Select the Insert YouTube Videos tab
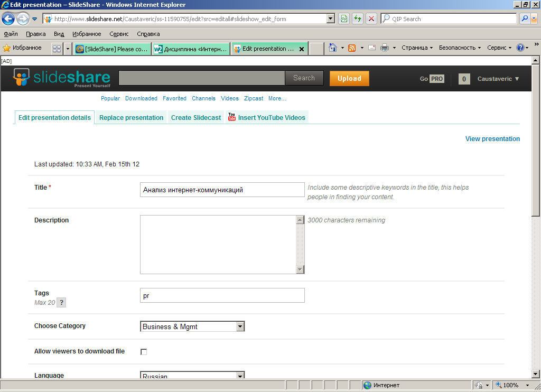Viewport: 541px width, 392px height. click(267, 118)
